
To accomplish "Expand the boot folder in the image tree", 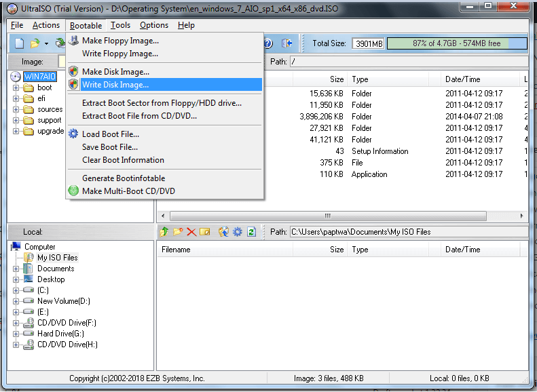I will pos(16,87).
